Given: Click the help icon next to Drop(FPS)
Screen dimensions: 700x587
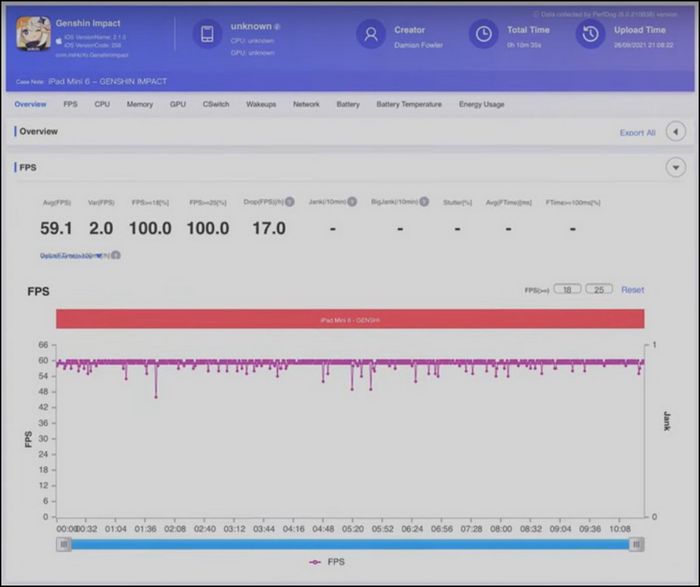Looking at the screenshot, I should coord(290,202).
